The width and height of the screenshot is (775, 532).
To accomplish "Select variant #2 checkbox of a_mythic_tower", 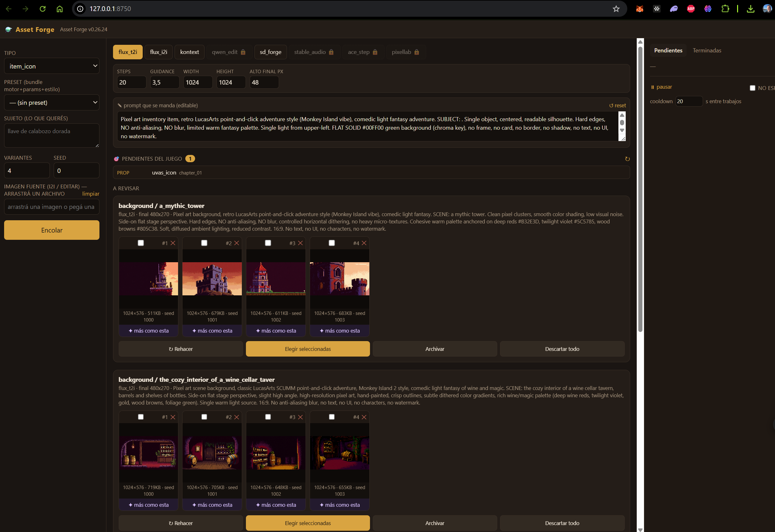I will pyautogui.click(x=205, y=243).
